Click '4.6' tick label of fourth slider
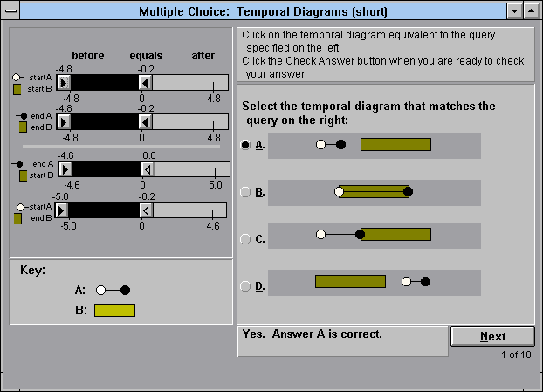Viewport: 543px width, 392px height. pos(213,226)
